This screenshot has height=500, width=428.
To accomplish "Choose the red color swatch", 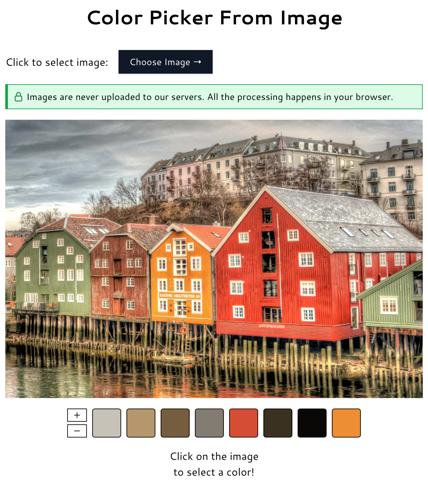I will [x=244, y=423].
